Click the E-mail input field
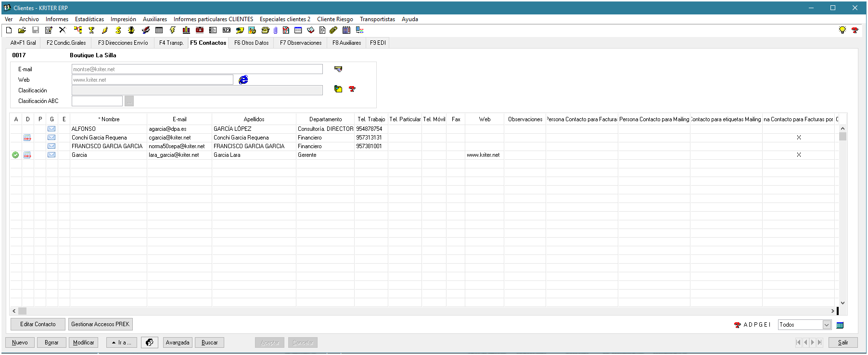The height and width of the screenshot is (355, 868). click(197, 69)
